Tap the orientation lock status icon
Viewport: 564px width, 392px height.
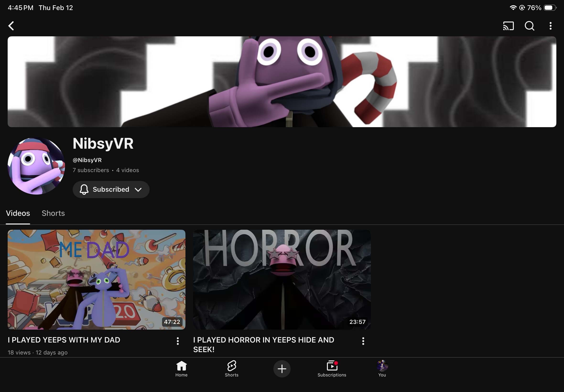[x=522, y=8]
